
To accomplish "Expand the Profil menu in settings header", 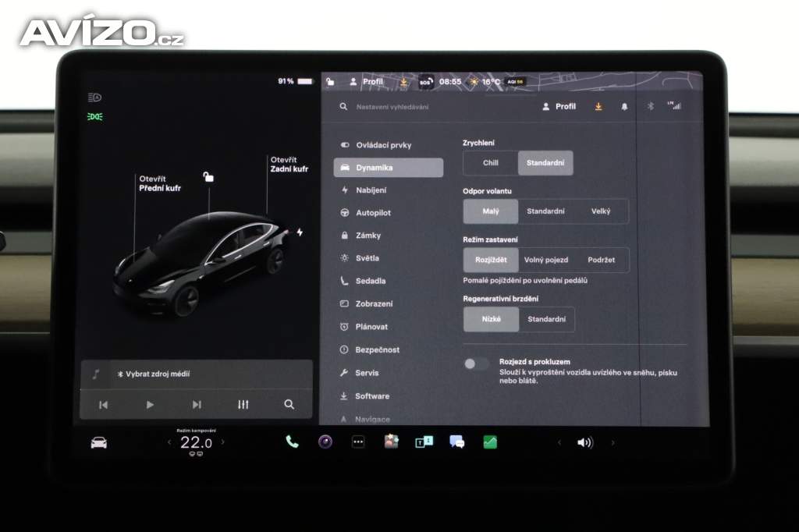I will [x=559, y=107].
